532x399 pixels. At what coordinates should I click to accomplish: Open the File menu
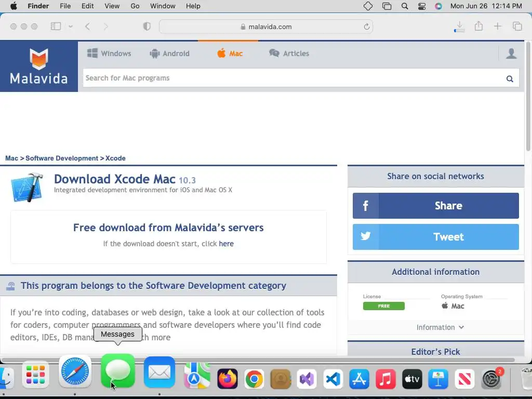tap(65, 6)
